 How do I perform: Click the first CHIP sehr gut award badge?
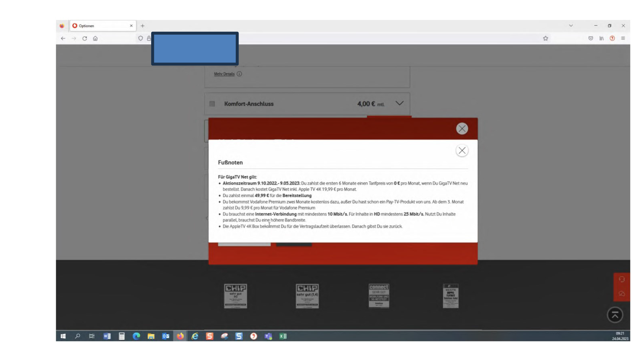click(235, 296)
